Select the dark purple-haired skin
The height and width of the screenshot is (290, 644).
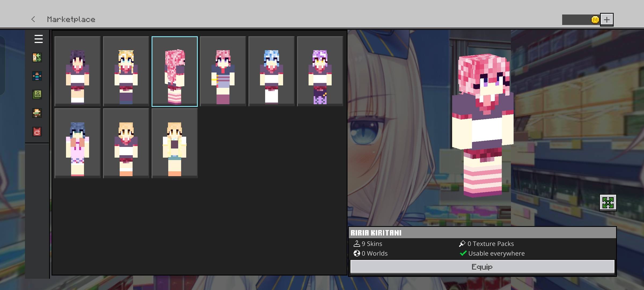pos(78,71)
